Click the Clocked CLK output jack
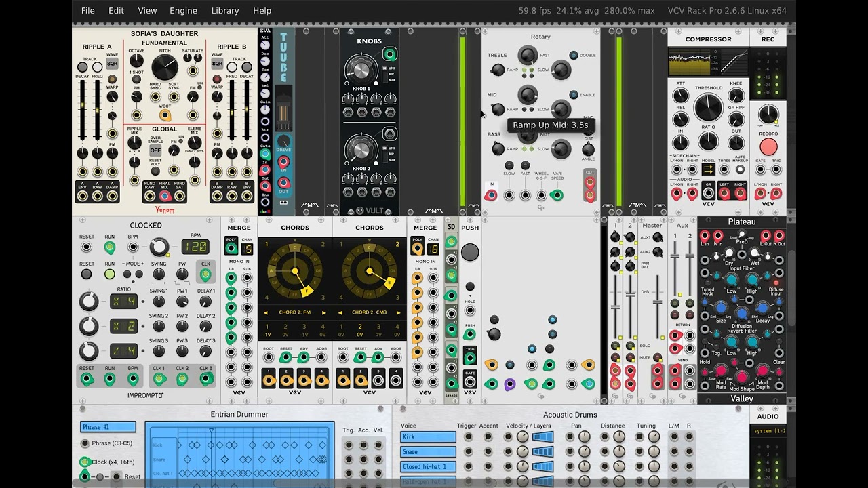This screenshot has width=868, height=488. pyautogui.click(x=205, y=274)
